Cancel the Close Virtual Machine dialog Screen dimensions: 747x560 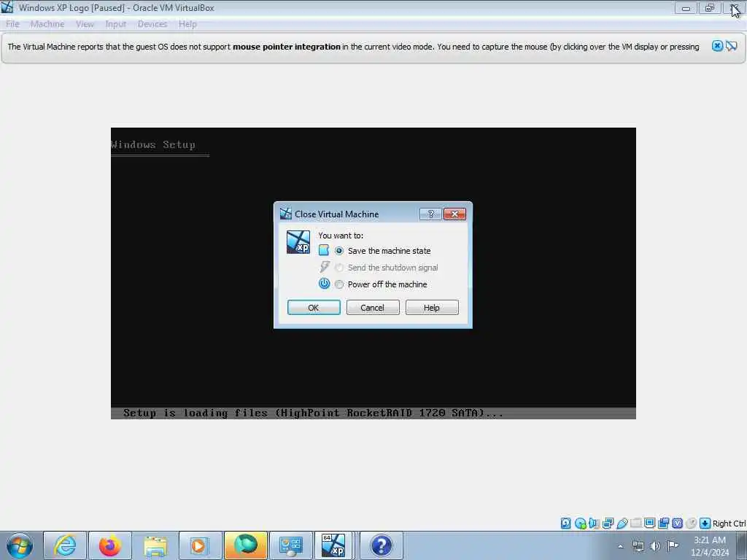tap(373, 308)
